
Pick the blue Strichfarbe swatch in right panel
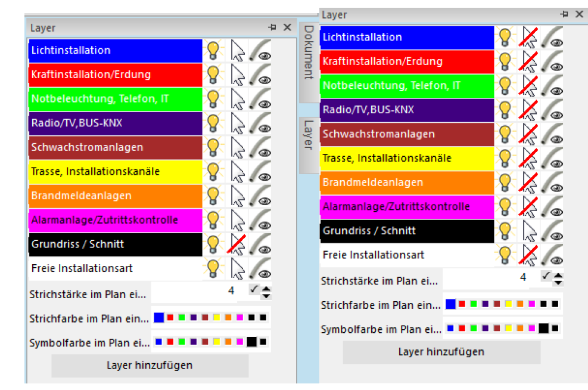tap(450, 304)
